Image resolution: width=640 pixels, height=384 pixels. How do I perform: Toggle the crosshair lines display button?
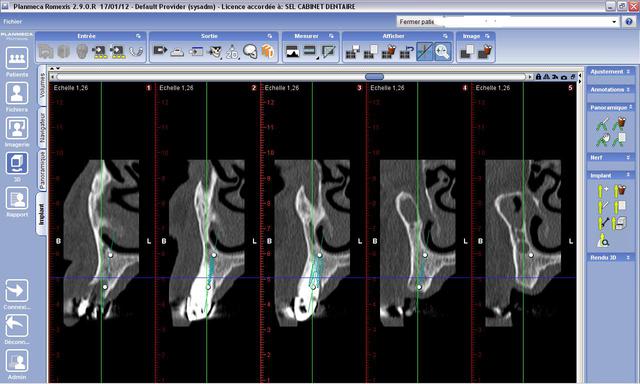pyautogui.click(x=424, y=51)
